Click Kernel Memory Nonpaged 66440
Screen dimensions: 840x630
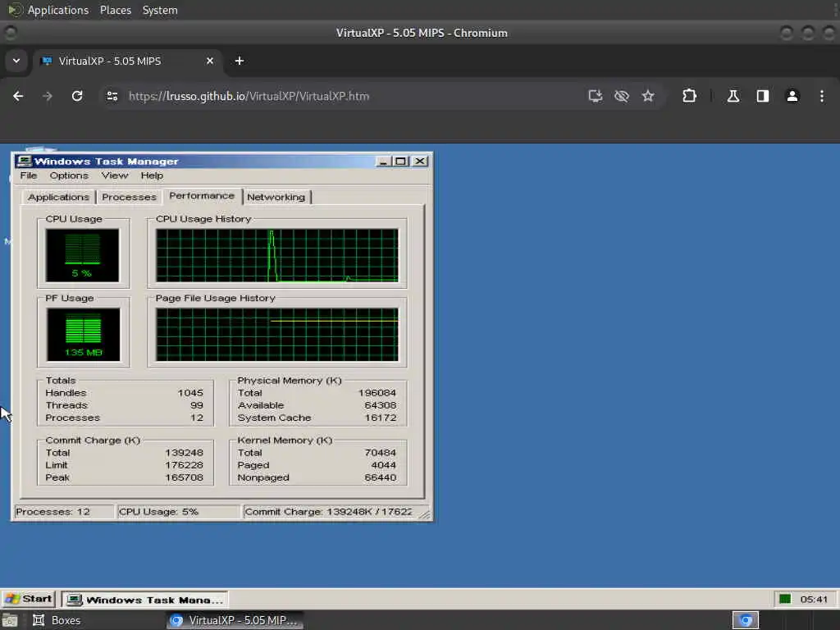coord(381,477)
